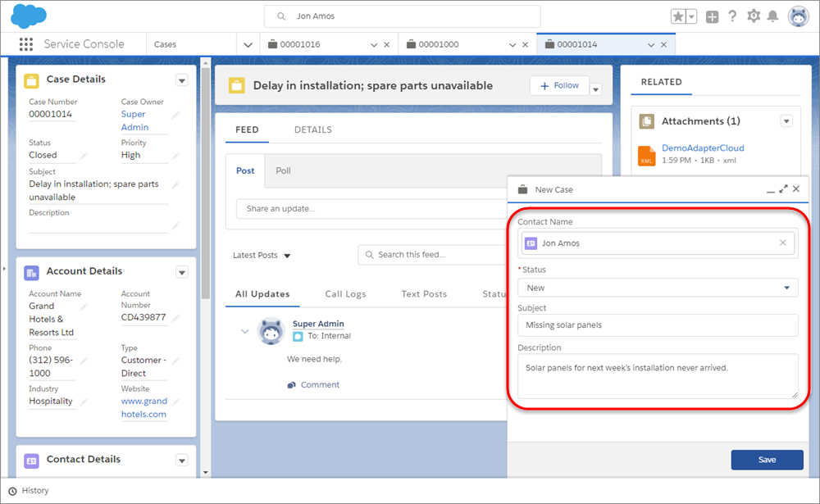Open the Super Admin case owner link
The width and height of the screenshot is (820, 504).
click(135, 120)
